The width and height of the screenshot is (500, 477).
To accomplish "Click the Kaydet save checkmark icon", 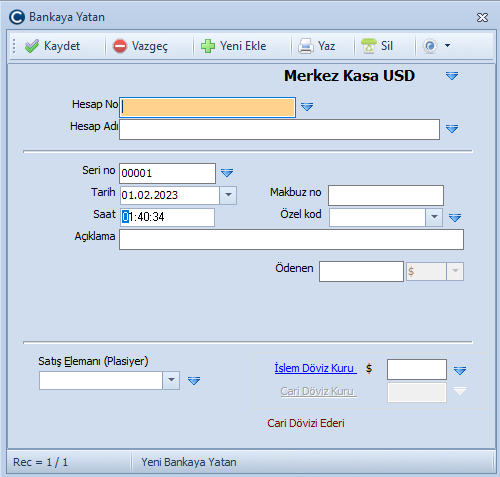I will click(x=32, y=46).
